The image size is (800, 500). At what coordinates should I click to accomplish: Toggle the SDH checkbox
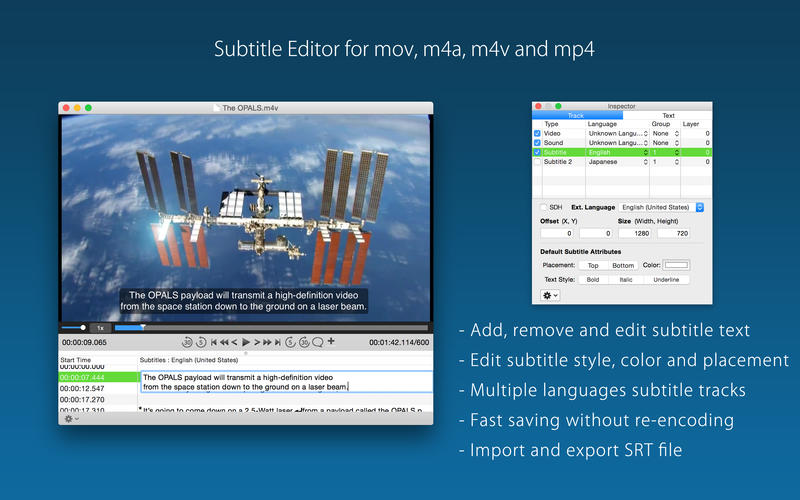point(543,207)
